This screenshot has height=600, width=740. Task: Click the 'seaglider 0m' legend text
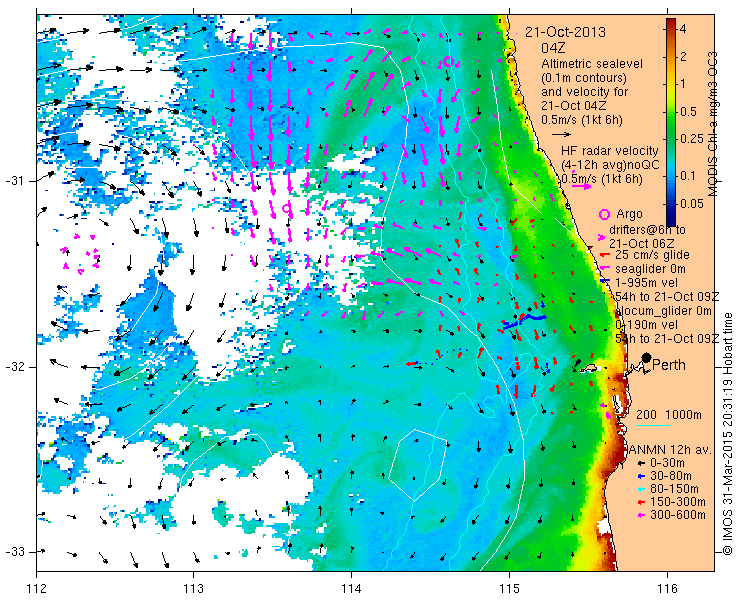click(x=650, y=269)
